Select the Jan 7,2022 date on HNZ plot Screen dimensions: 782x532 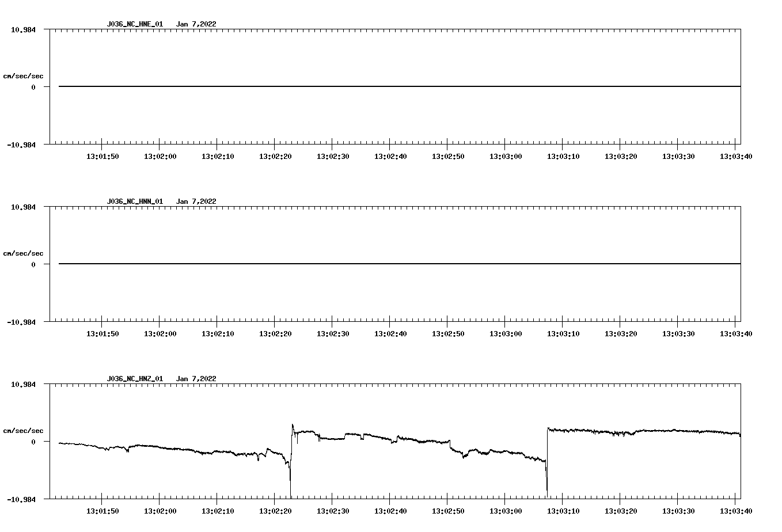point(196,379)
